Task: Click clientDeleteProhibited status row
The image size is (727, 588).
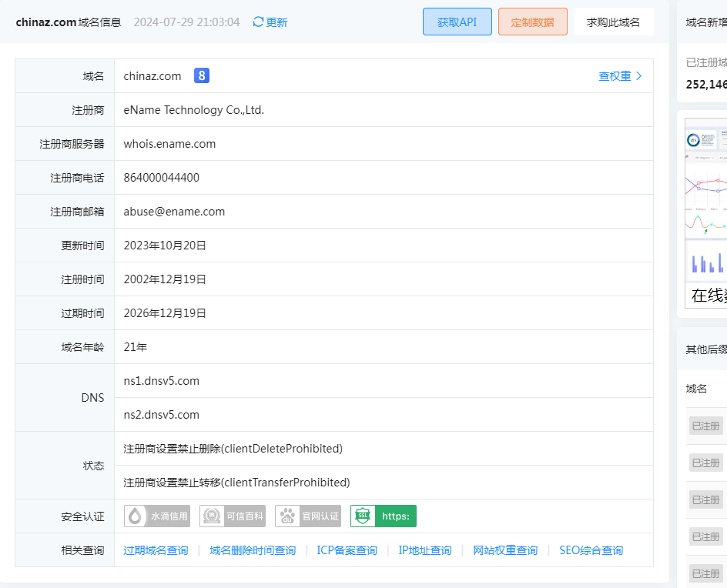Action: tap(384, 449)
